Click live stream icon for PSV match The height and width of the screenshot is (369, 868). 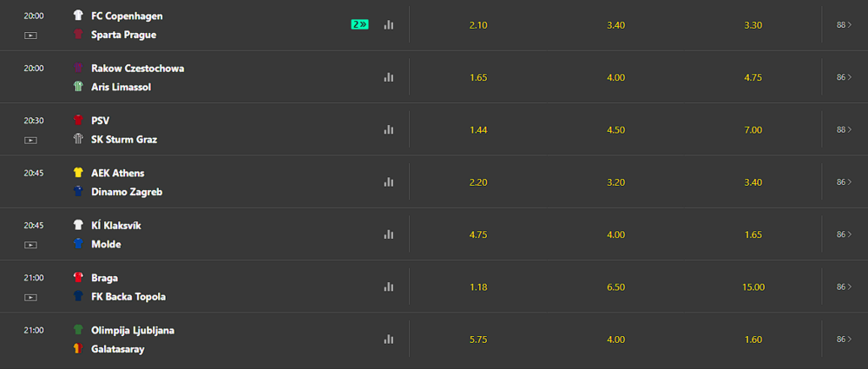coord(31,140)
